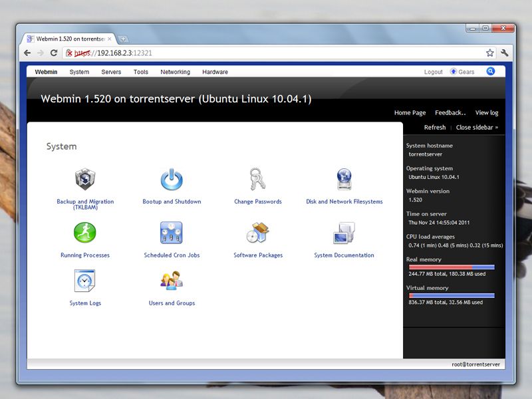532x399 pixels.
Task: Open Chrome's wrench settings menu
Action: pos(504,51)
